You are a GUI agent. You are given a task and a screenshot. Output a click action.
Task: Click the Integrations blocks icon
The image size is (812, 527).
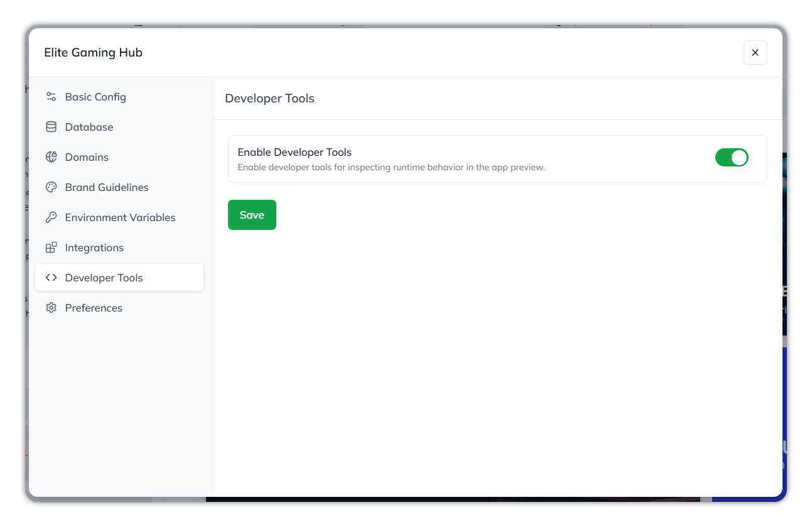pos(51,247)
